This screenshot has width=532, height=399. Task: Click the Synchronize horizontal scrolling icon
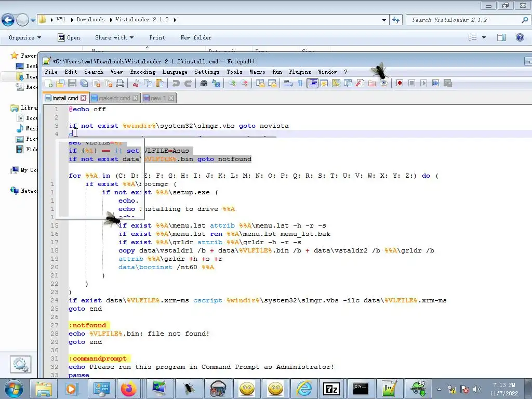(x=272, y=83)
